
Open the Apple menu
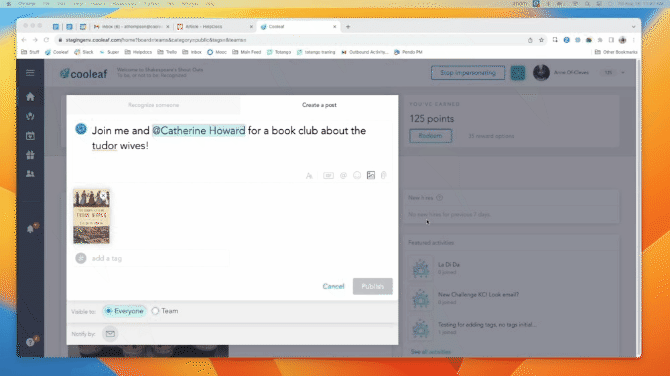click(x=9, y=3)
